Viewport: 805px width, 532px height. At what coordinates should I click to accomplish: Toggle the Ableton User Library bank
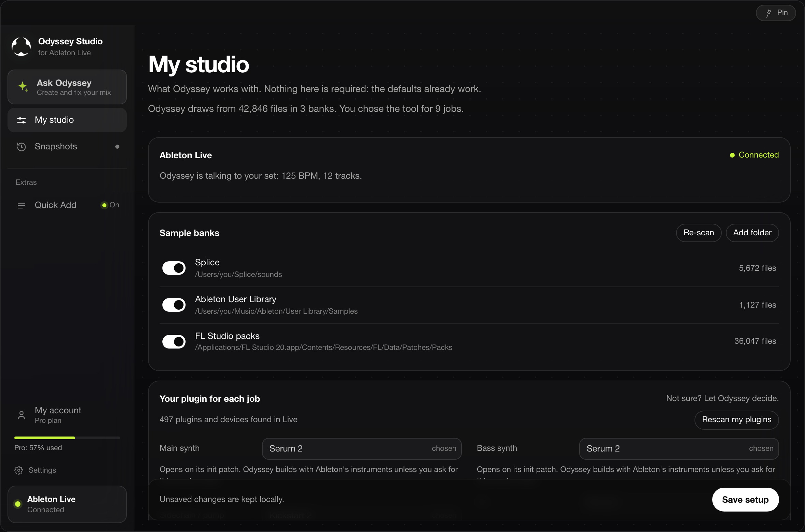174,305
